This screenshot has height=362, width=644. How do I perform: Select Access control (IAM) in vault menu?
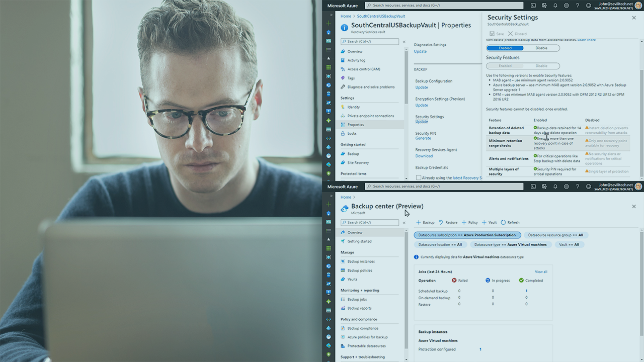(x=363, y=69)
